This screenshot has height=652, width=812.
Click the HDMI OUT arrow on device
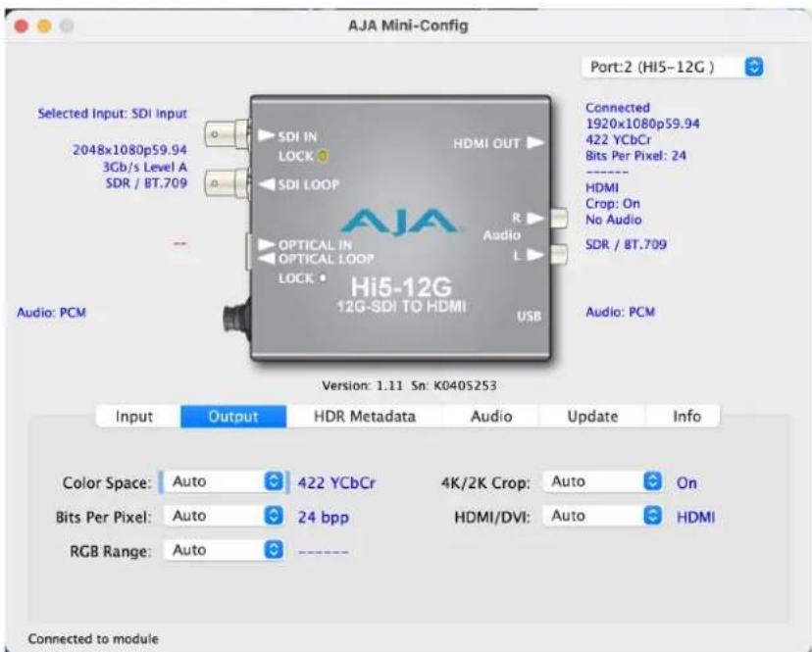click(535, 142)
